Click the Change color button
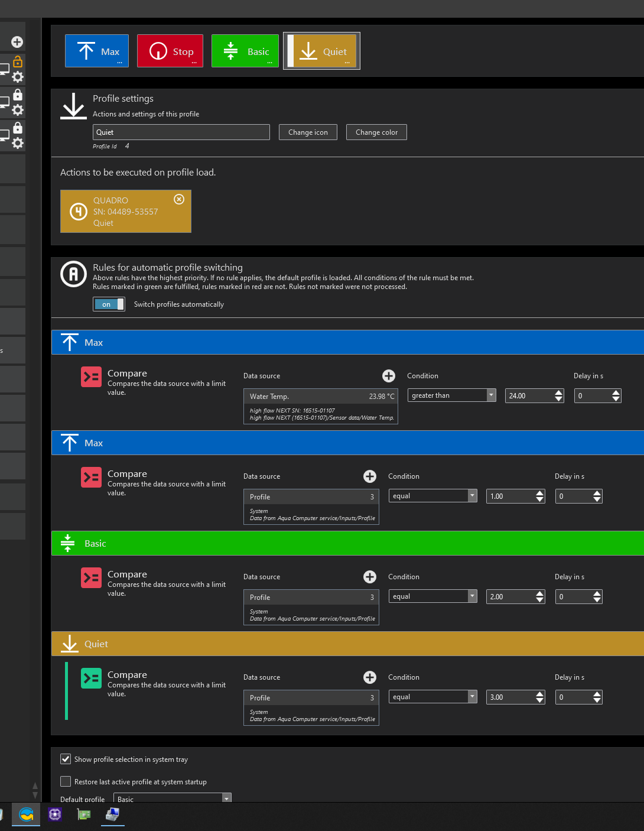This screenshot has height=831, width=644. click(x=376, y=132)
